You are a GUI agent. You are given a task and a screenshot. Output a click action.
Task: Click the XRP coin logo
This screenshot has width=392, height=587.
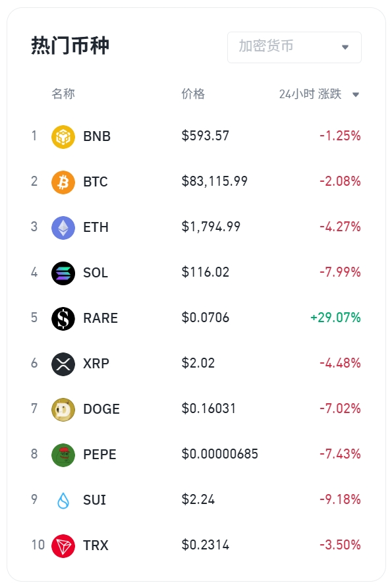pos(63,364)
